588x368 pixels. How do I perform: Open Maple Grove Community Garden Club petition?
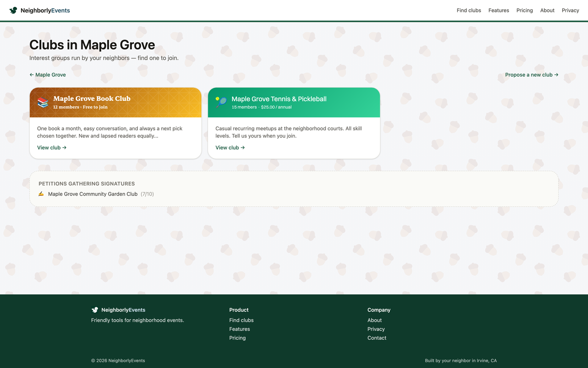(x=93, y=194)
